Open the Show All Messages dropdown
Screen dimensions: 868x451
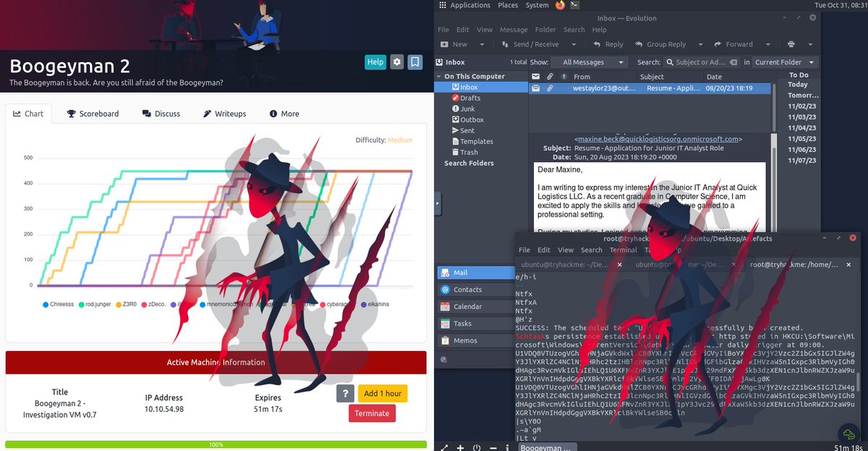591,62
